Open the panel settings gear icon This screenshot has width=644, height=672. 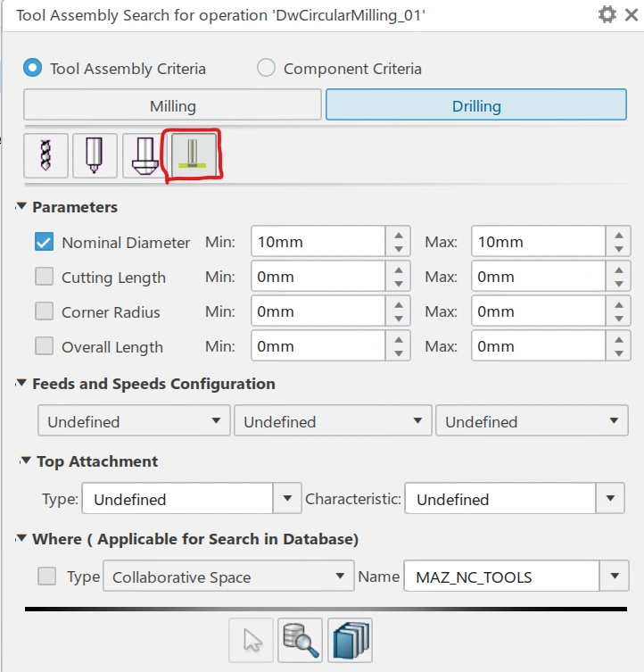tap(607, 15)
